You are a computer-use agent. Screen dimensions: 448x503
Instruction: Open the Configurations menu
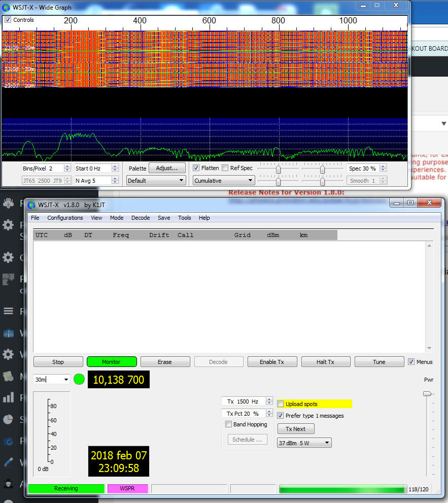tap(65, 218)
